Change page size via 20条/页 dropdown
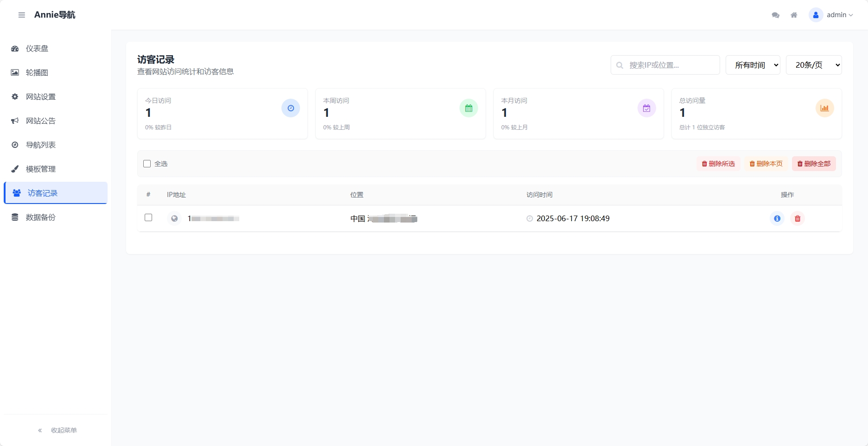This screenshot has height=446, width=868. (x=814, y=65)
